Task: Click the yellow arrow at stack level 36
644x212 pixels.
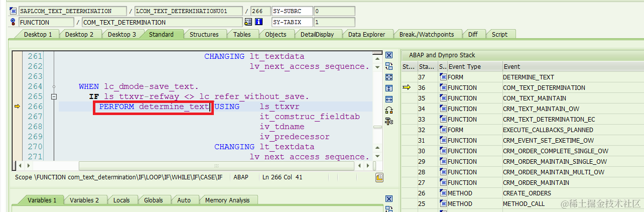Action: coord(407,87)
